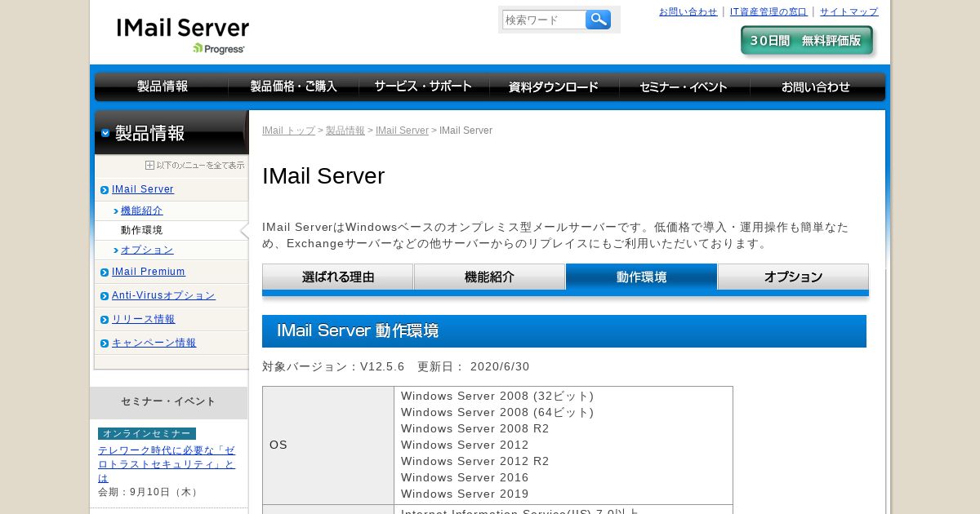Click the blue search magnifier button
Screen dimensions: 980x514
tap(598, 20)
